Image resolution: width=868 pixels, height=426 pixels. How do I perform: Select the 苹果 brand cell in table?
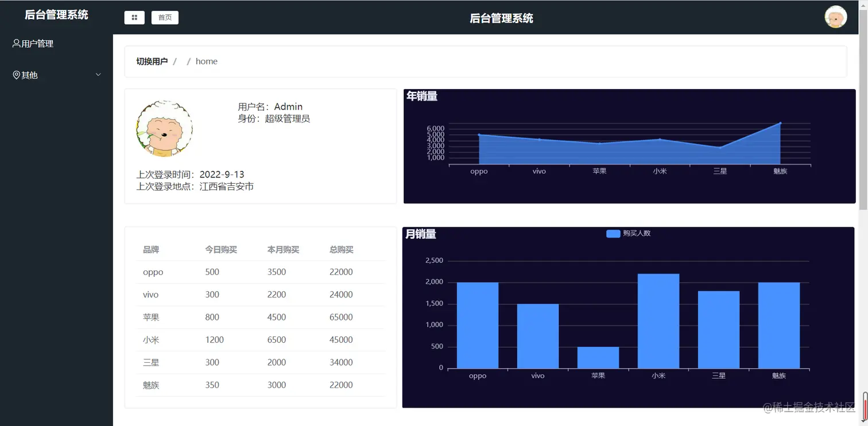151,317
